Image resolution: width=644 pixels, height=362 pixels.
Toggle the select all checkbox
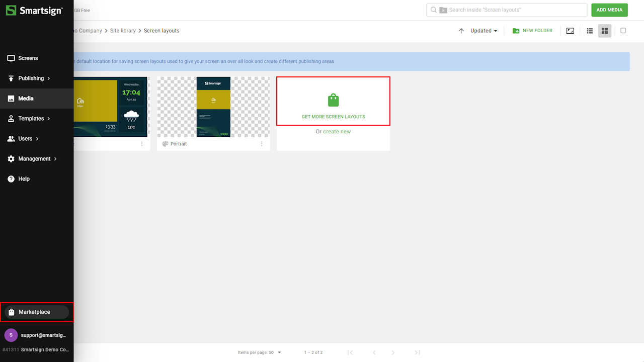click(x=623, y=31)
